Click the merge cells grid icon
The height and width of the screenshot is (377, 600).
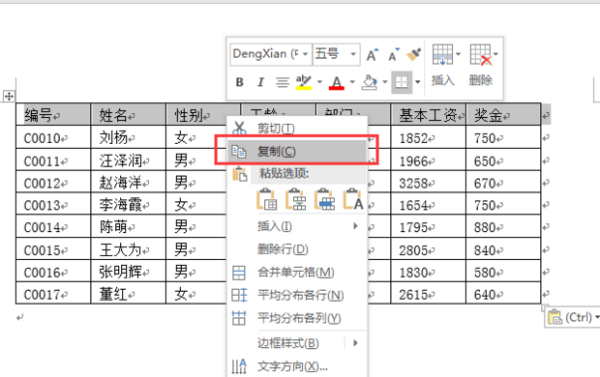(239, 273)
